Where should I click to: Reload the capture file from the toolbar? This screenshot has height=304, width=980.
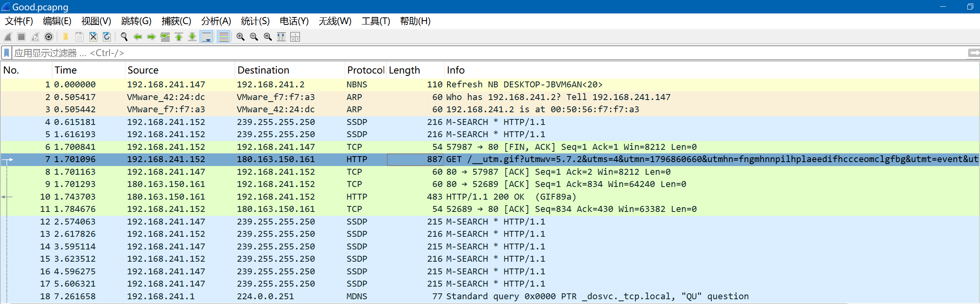(107, 37)
